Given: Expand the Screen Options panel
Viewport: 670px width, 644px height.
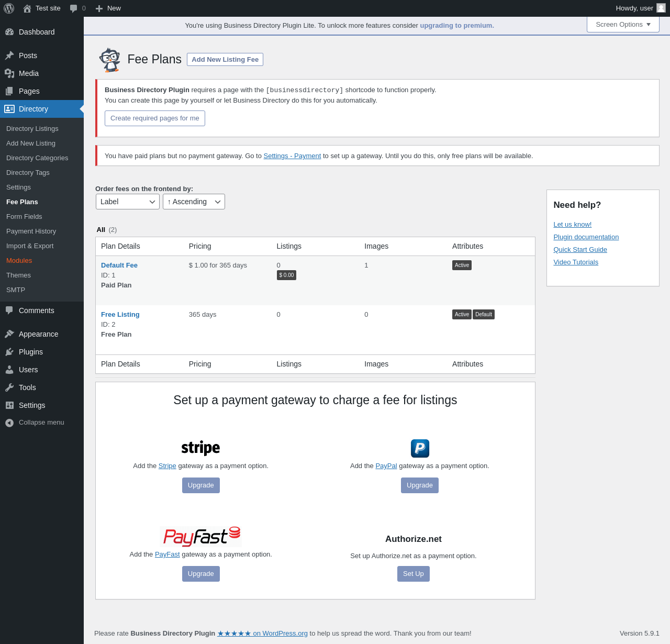Looking at the screenshot, I should (x=623, y=25).
